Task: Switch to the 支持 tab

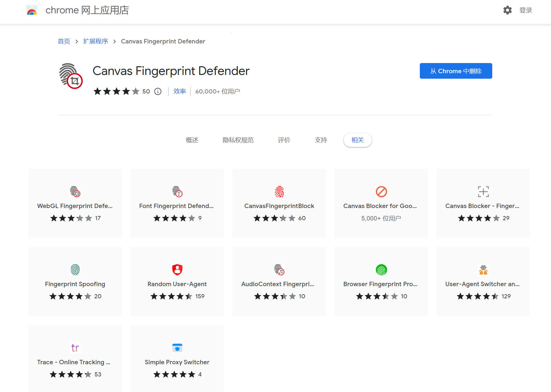Action: 321,140
